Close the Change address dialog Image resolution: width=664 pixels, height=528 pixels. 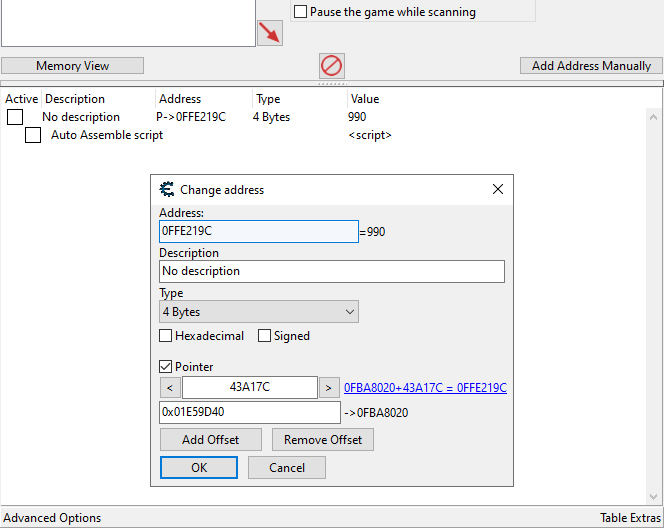pyautogui.click(x=498, y=189)
